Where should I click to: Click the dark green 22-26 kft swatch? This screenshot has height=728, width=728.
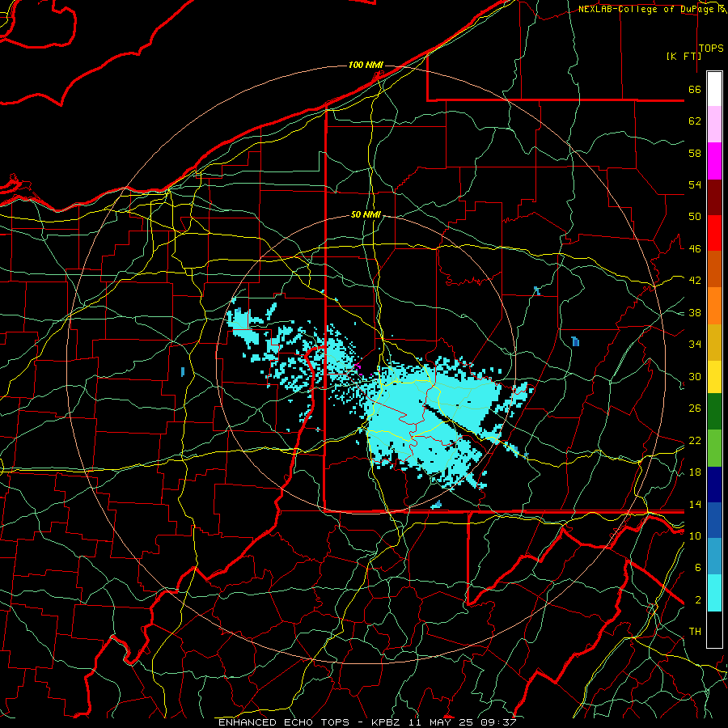tap(714, 412)
